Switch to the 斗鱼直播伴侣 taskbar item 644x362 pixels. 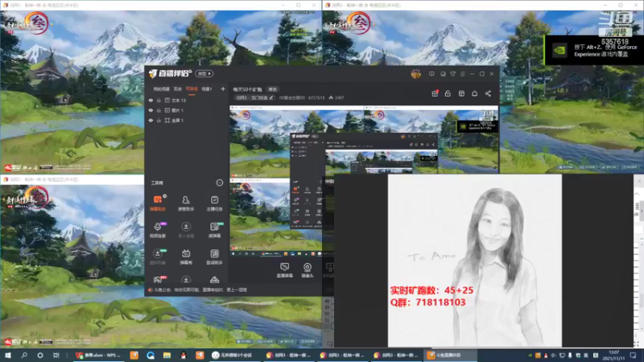click(450, 355)
